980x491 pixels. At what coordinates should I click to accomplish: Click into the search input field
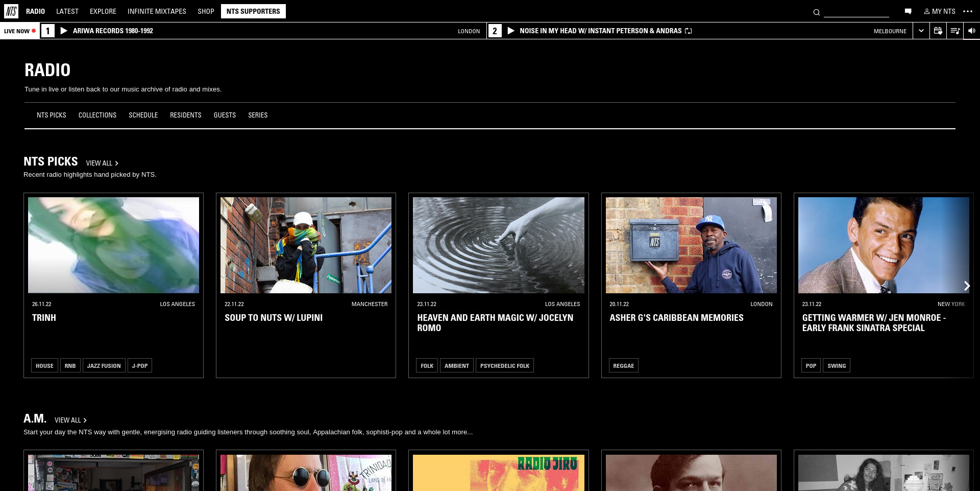[x=856, y=12]
